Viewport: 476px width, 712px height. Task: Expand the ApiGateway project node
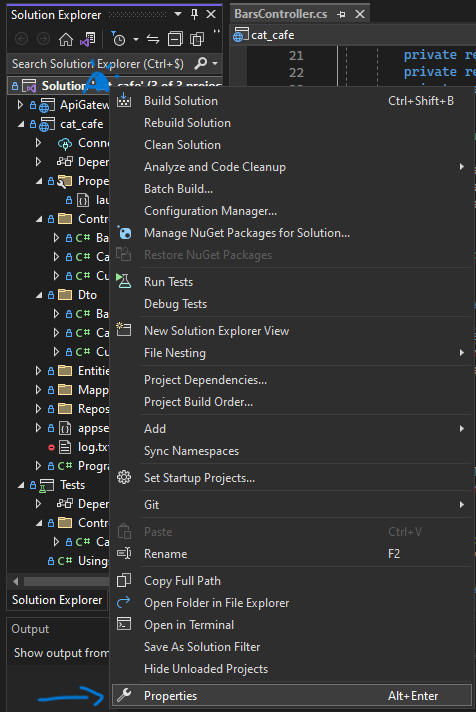coord(20,105)
